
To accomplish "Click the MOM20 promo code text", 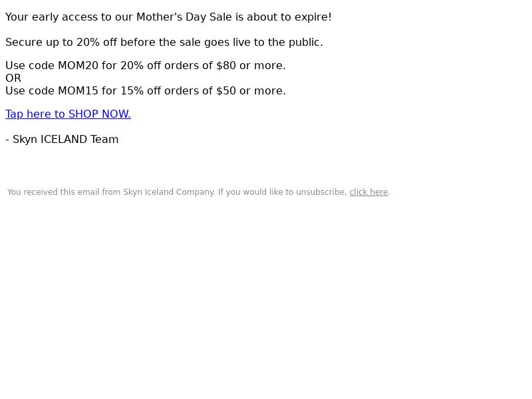I will [78, 65].
